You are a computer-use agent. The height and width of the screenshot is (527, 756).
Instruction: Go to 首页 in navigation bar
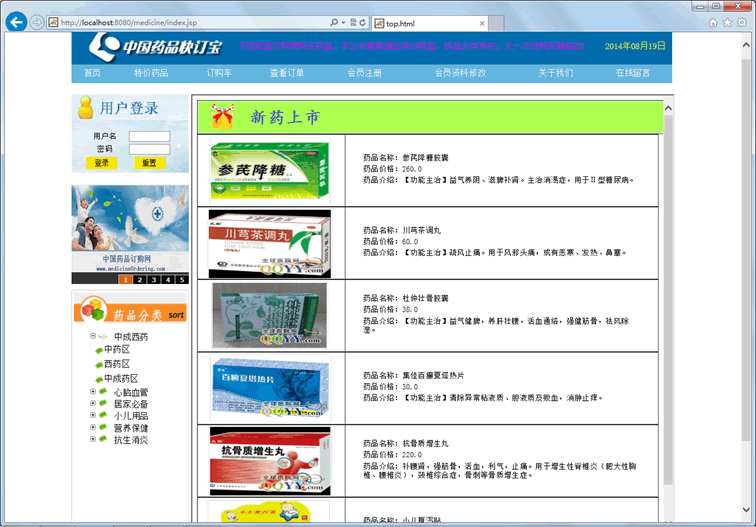tap(92, 73)
